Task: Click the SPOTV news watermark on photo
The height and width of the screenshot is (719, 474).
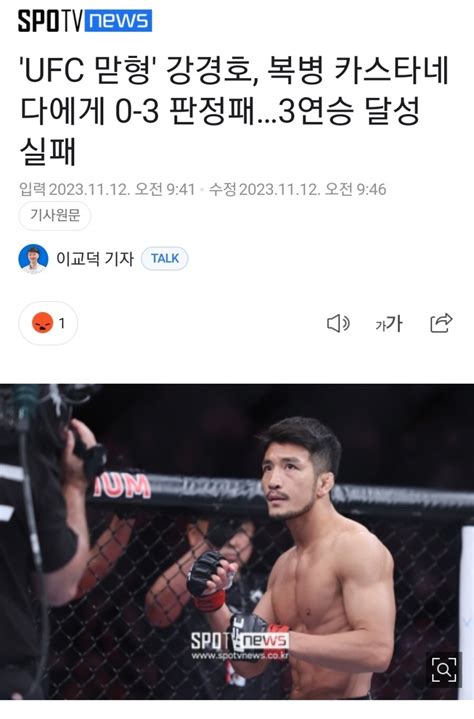Action: [x=240, y=641]
